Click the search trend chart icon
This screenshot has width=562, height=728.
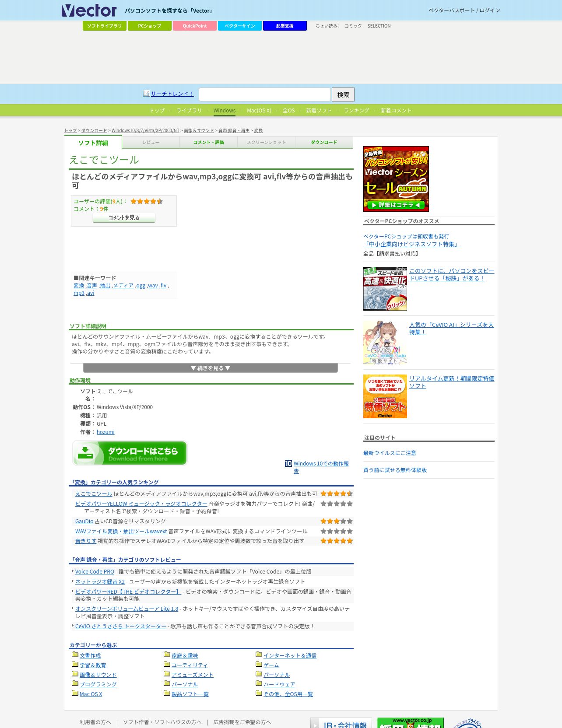pyautogui.click(x=147, y=93)
